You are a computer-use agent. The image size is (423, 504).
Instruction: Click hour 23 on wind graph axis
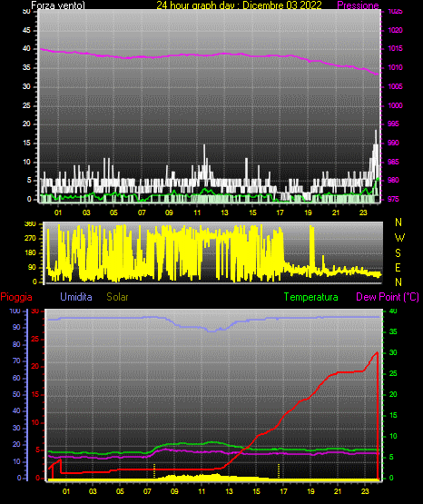click(x=363, y=212)
